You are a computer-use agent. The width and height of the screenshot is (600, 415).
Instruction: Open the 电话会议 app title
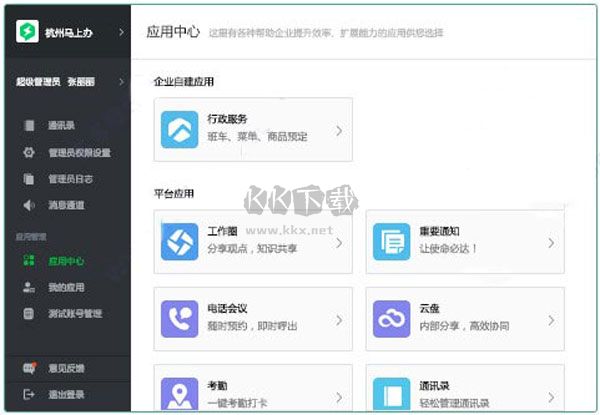[x=227, y=308]
